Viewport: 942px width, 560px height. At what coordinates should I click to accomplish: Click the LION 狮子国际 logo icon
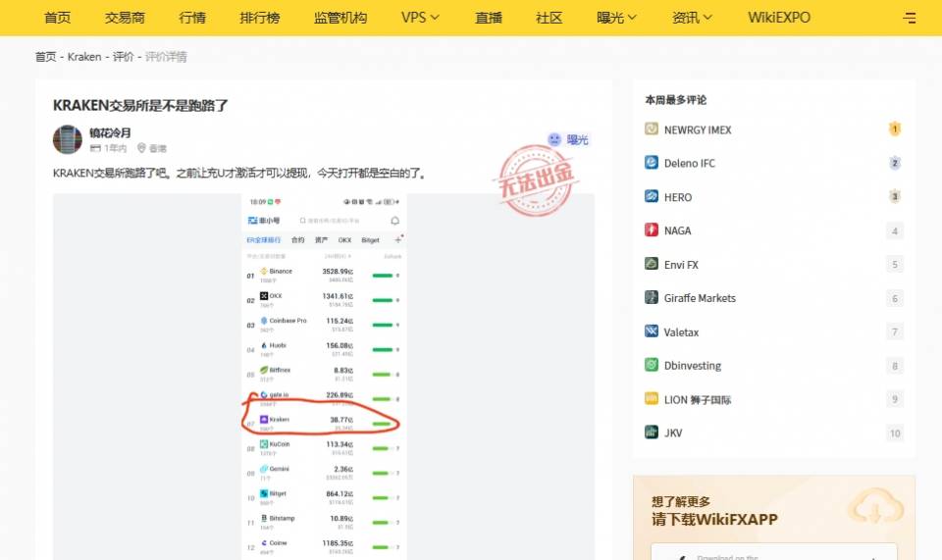[652, 398]
